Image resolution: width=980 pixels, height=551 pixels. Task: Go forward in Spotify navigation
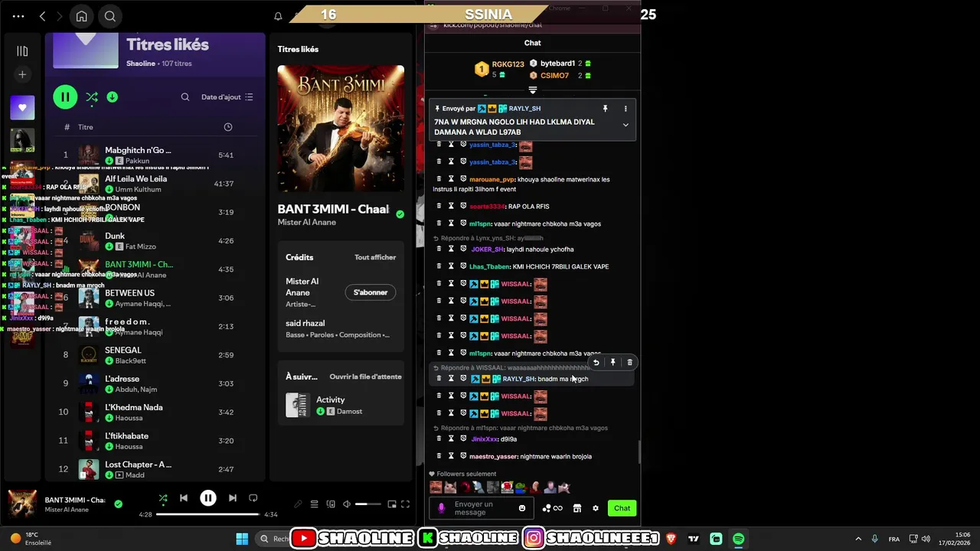click(x=61, y=16)
